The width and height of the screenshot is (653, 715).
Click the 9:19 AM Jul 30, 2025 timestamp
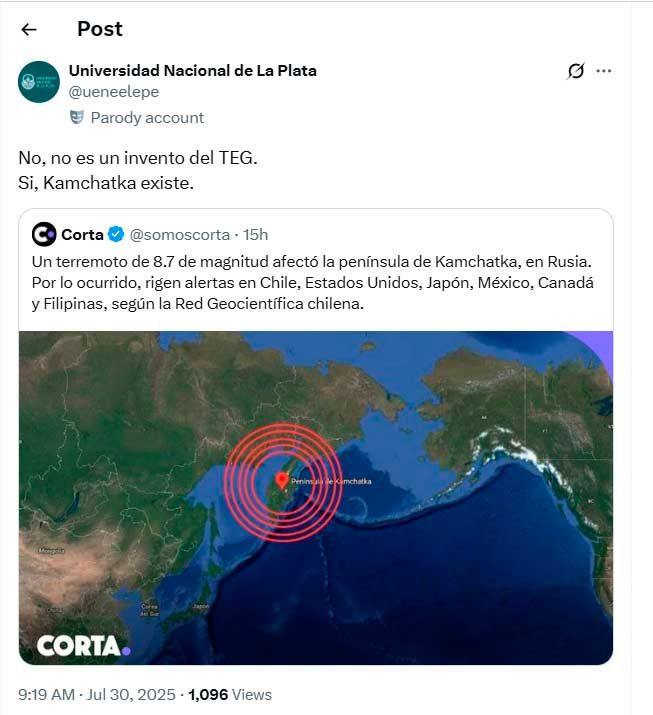[x=97, y=694]
